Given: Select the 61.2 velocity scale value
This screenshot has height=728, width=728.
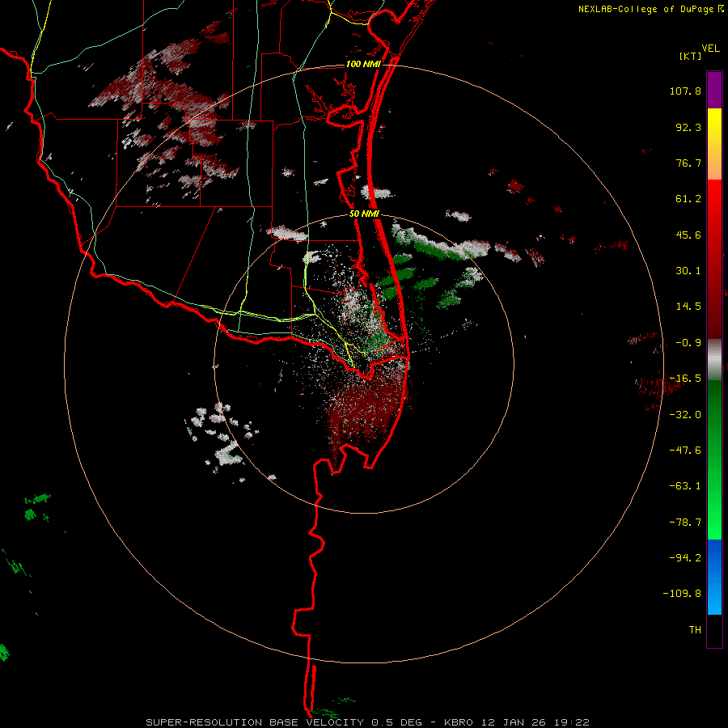Looking at the screenshot, I should (688, 199).
